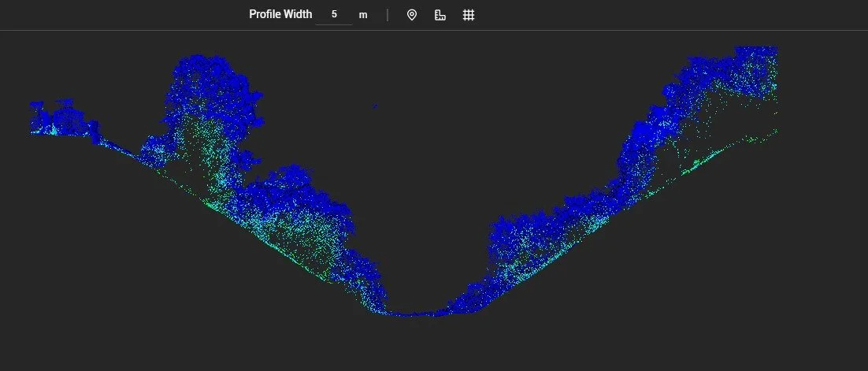Click the 'Profile Width' label text
Screen dimensions: 868x371
[x=280, y=14]
